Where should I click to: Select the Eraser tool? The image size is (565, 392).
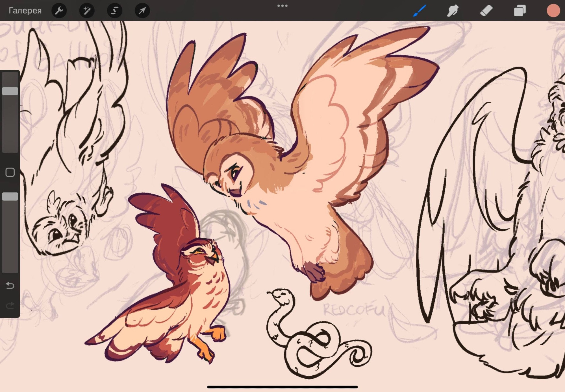point(486,11)
